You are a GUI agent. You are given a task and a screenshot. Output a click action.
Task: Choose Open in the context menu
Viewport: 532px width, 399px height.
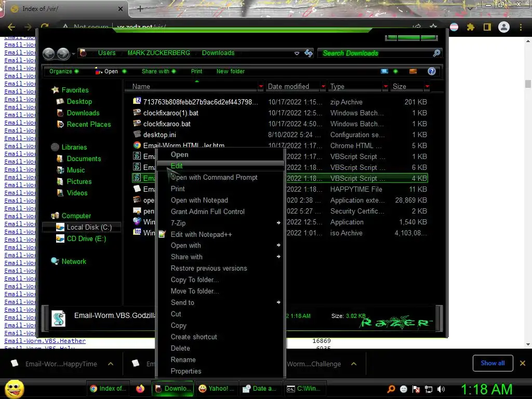220,154
